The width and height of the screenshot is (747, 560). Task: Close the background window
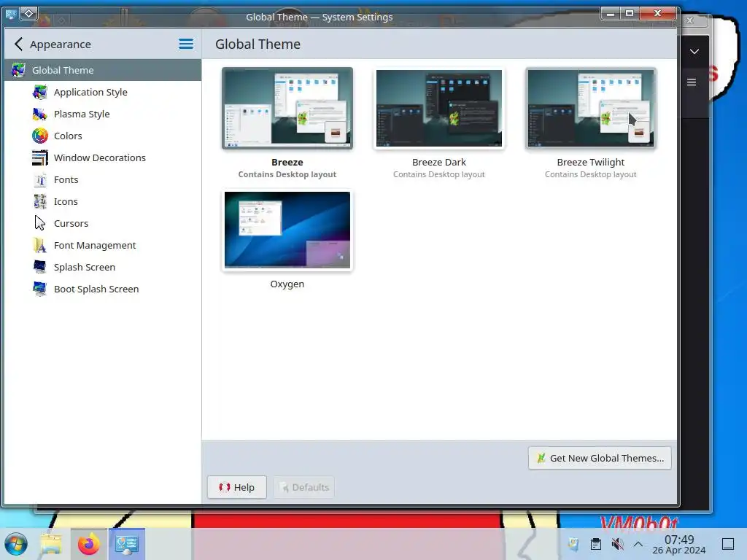(x=690, y=20)
